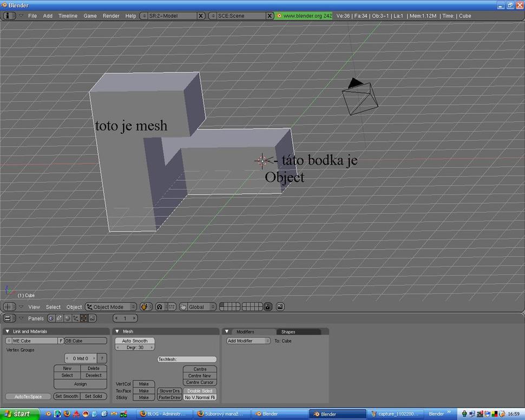Click the OB:Cube object name field
The width and height of the screenshot is (525, 420).
86,340
